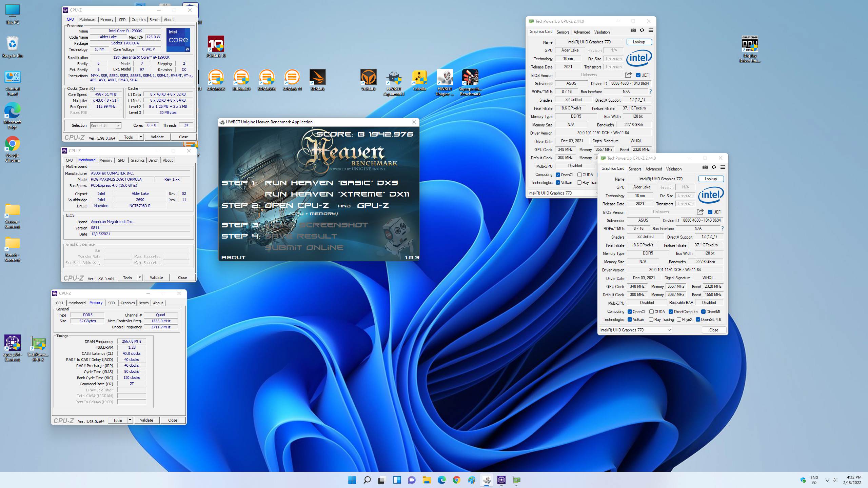Open the Screen Shortcut folder

[12, 216]
